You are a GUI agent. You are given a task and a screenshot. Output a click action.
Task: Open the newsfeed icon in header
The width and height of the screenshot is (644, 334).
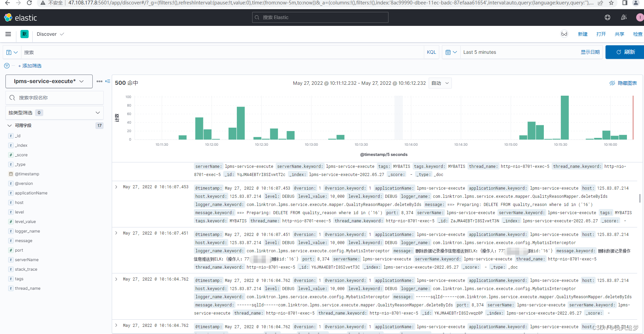pyautogui.click(x=624, y=17)
